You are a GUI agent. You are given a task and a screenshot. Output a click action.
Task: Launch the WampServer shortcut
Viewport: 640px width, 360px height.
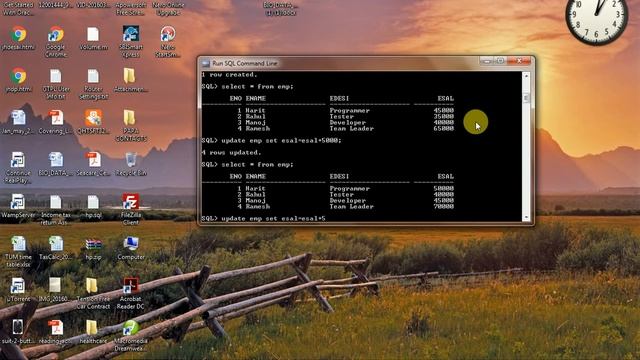(18, 202)
